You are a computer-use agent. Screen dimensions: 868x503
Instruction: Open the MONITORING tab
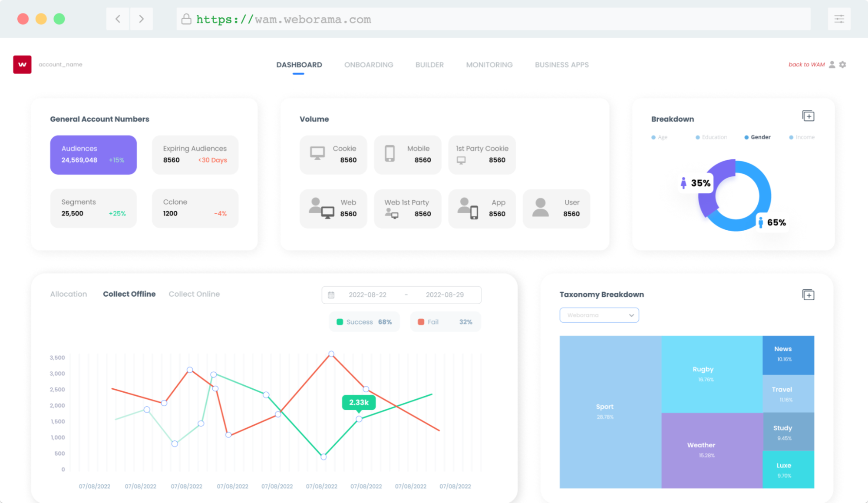point(489,65)
